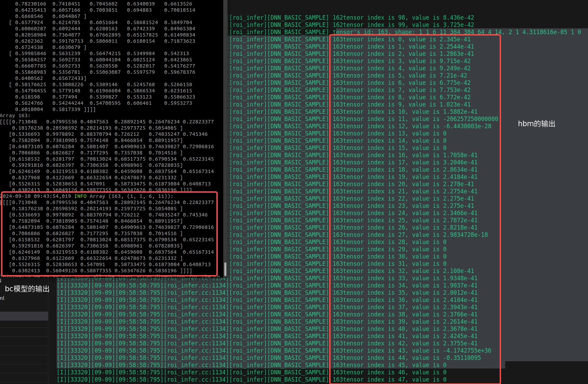This screenshot has height=384, width=588.
Task: Click the "hbm的输出" annotation label
Action: 536,124
